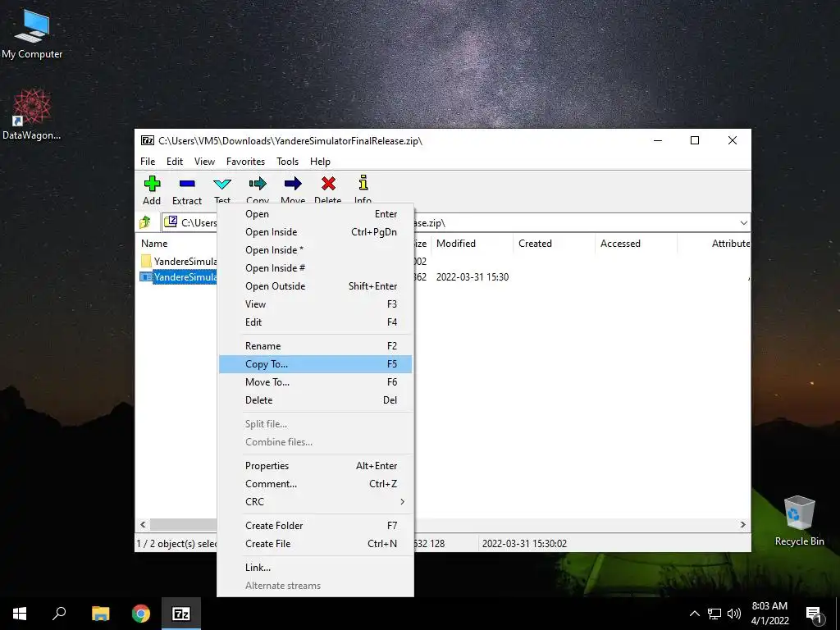Show hidden system tray icons
The width and height of the screenshot is (840, 630).
click(x=694, y=614)
